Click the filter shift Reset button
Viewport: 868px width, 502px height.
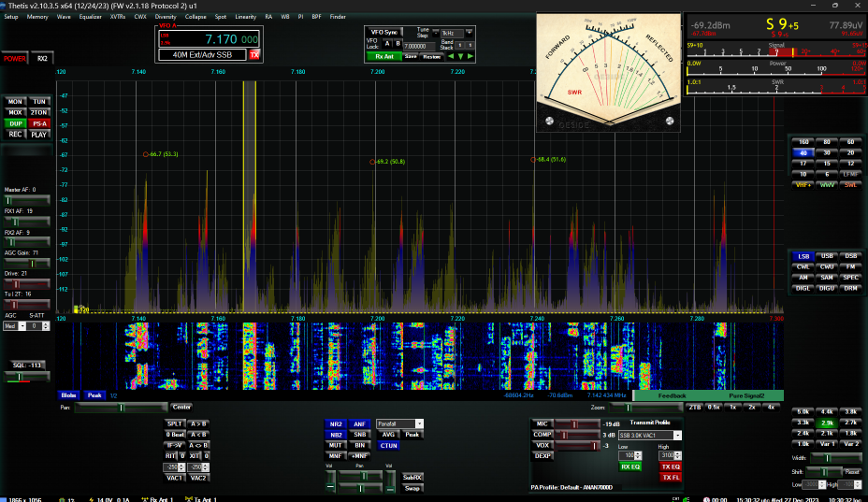pyautogui.click(x=852, y=472)
